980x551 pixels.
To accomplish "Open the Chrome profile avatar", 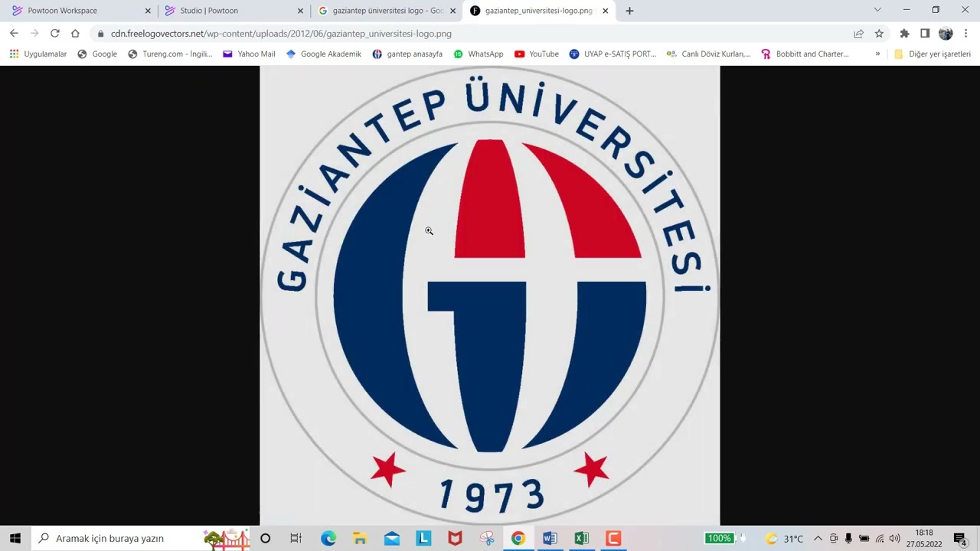I will [946, 34].
